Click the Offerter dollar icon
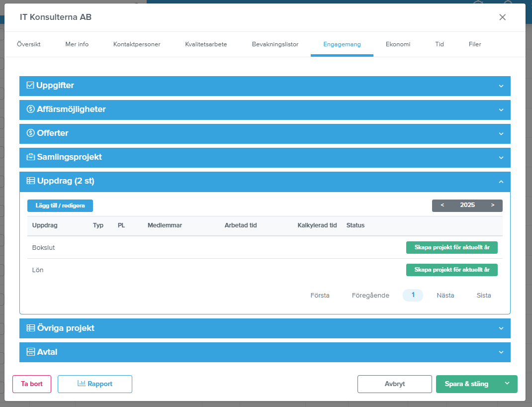This screenshot has width=532, height=407. (31, 133)
